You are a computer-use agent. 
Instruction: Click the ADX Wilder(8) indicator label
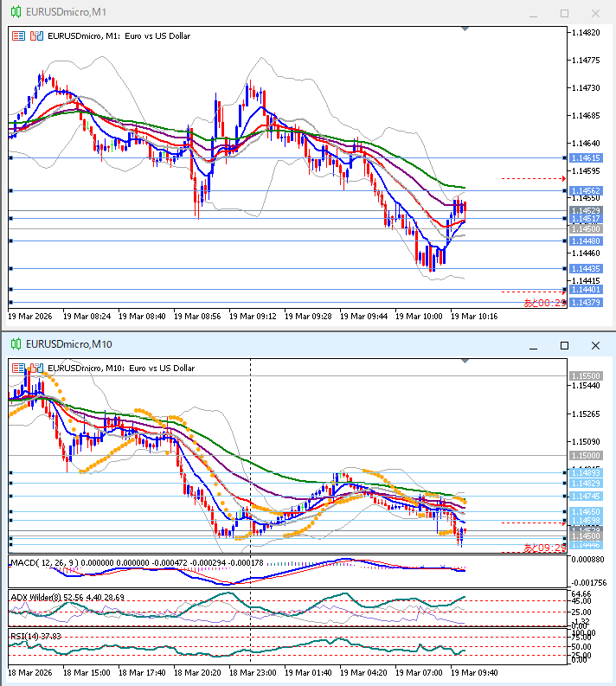(35, 597)
